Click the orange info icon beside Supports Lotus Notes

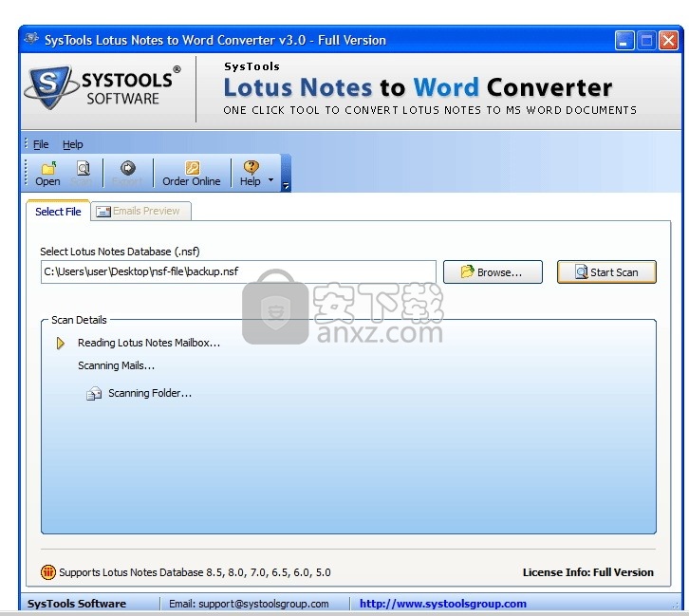[47, 572]
